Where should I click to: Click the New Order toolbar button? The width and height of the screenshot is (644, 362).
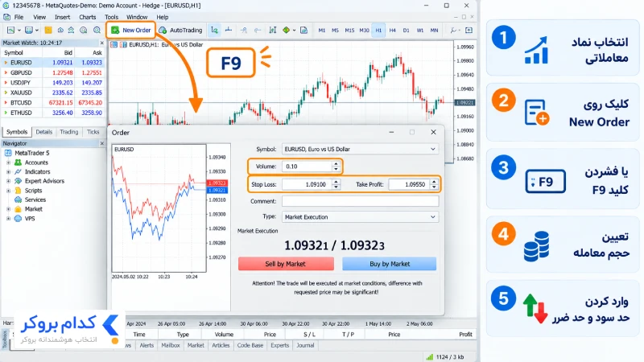click(x=131, y=30)
